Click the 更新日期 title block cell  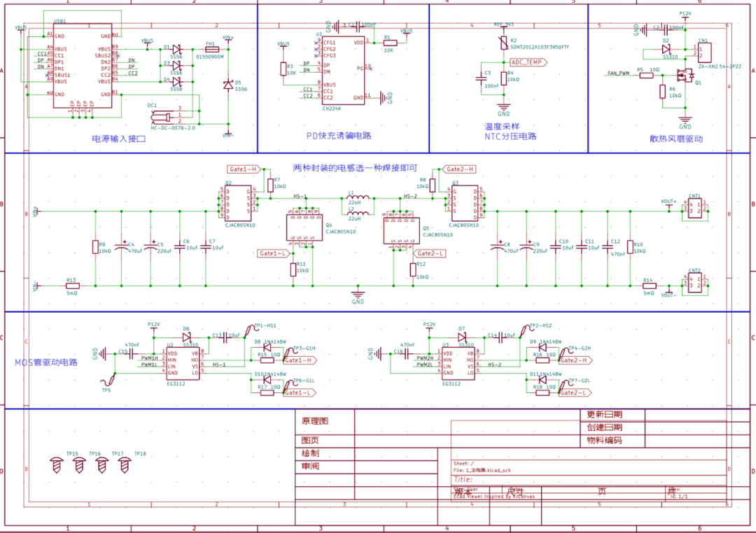click(x=604, y=415)
